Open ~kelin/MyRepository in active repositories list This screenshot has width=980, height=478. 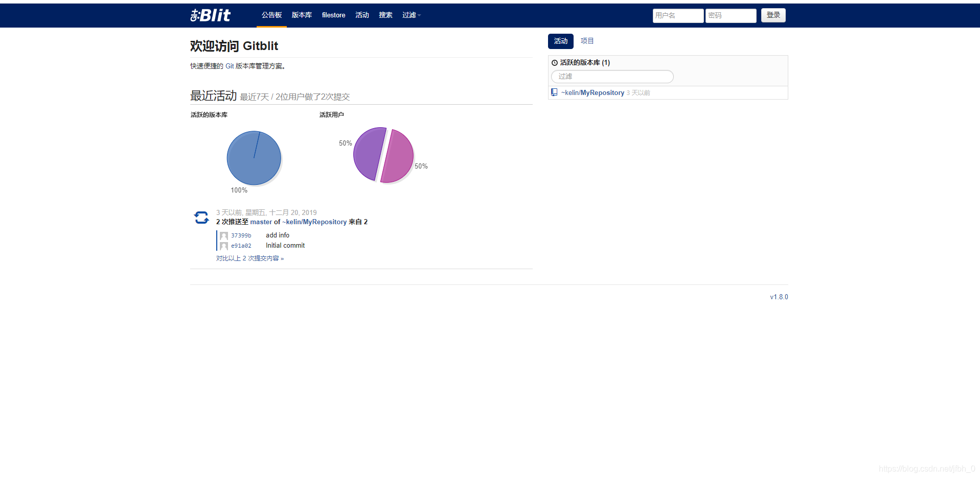click(592, 93)
